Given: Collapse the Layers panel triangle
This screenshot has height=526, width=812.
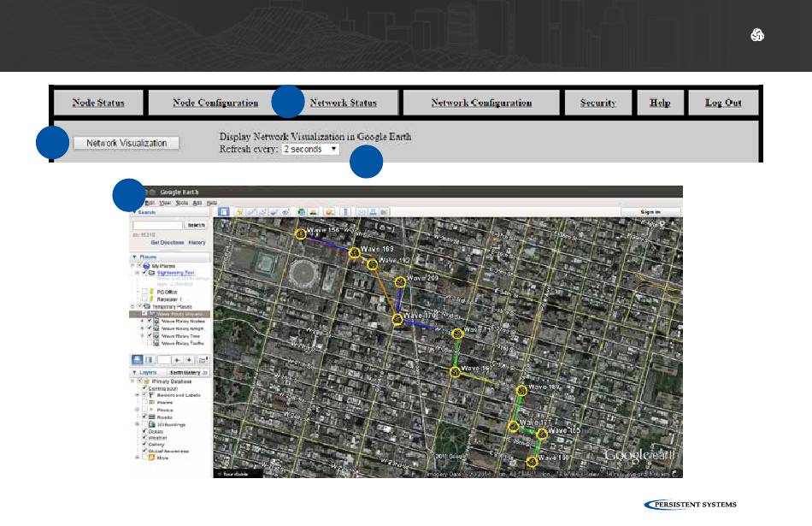Looking at the screenshot, I should click(x=135, y=373).
